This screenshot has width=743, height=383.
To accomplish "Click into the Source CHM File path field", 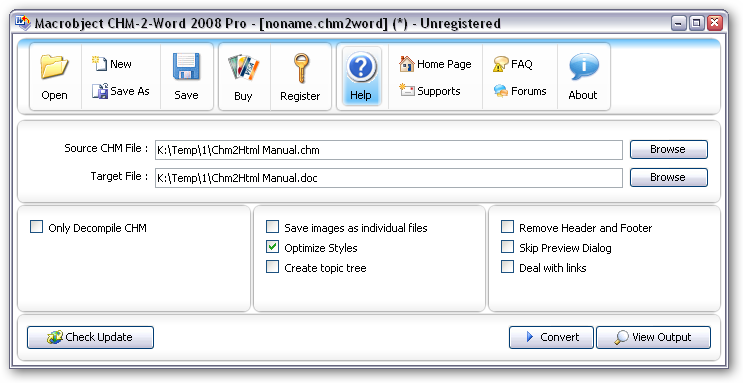I will pyautogui.click(x=389, y=150).
